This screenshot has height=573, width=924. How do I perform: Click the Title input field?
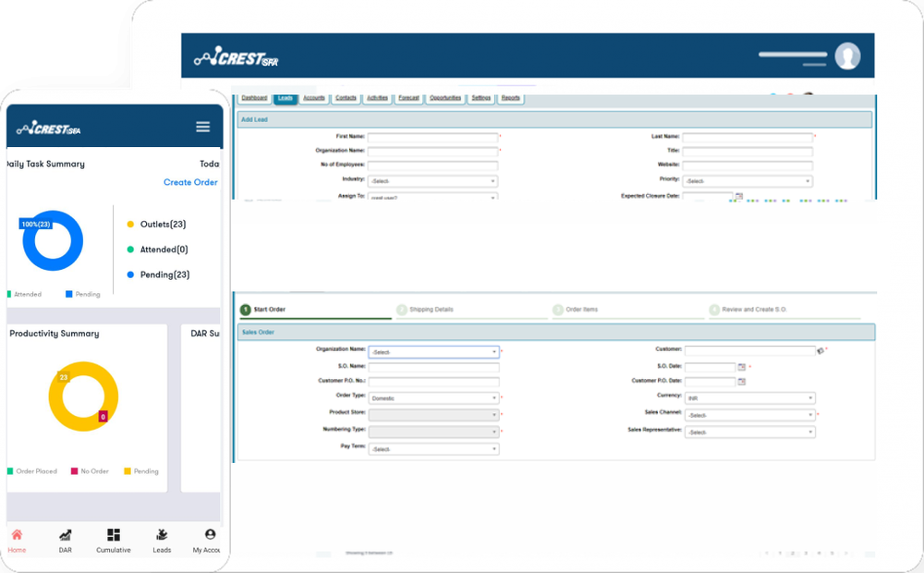point(748,152)
